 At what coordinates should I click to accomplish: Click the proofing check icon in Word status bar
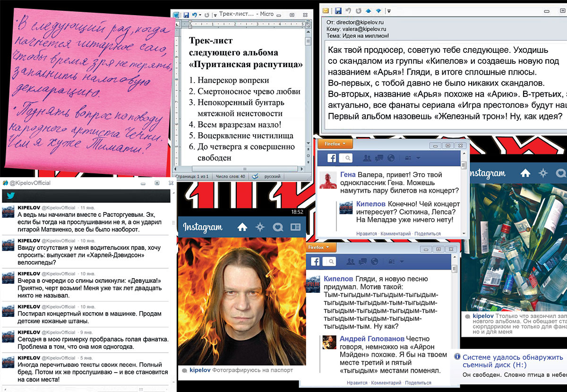(x=255, y=176)
